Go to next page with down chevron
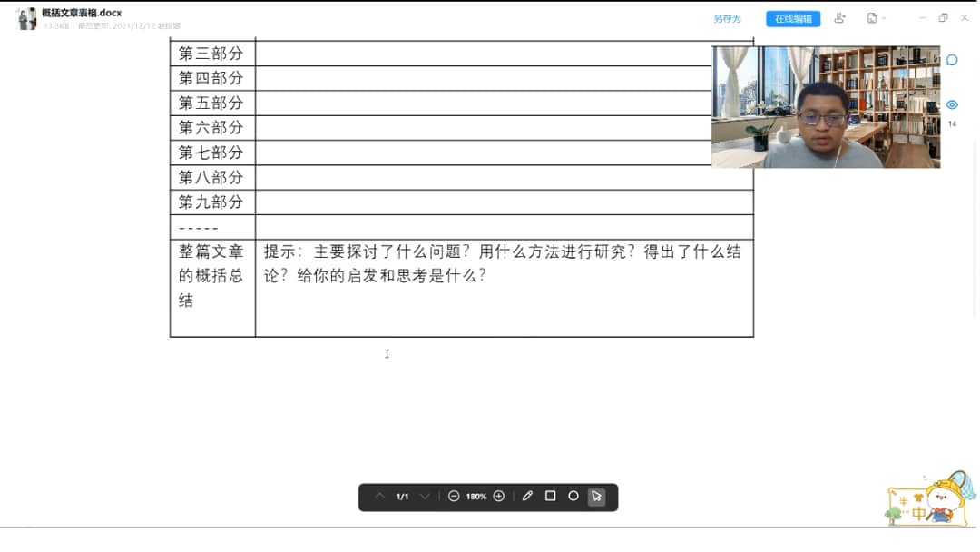The width and height of the screenshot is (980, 552). (x=424, y=497)
